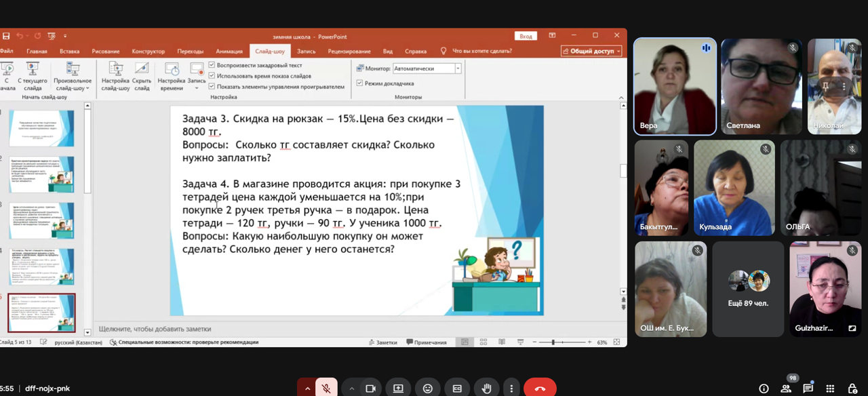Screen dimensions: 868x396
Task: Click the raise hand icon in Meet
Action: pyautogui.click(x=486, y=389)
